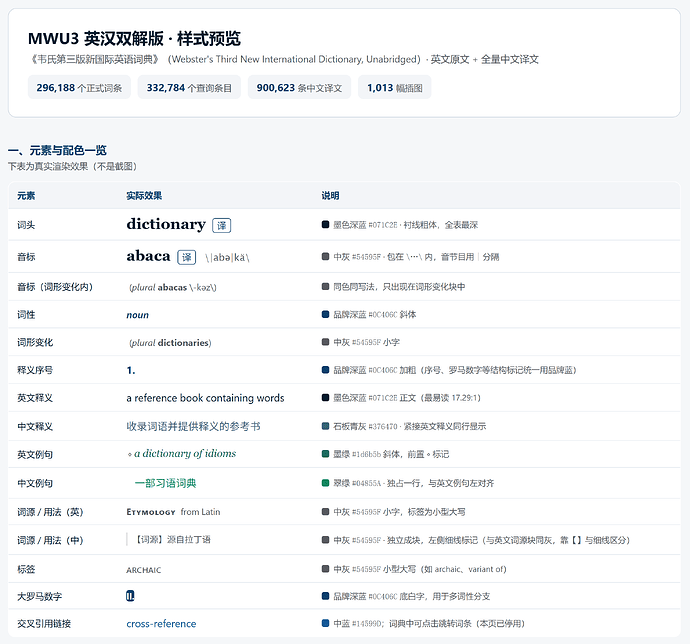Click the swatch in the 词性 noun row
The height and width of the screenshot is (644, 690).
pos(326,314)
